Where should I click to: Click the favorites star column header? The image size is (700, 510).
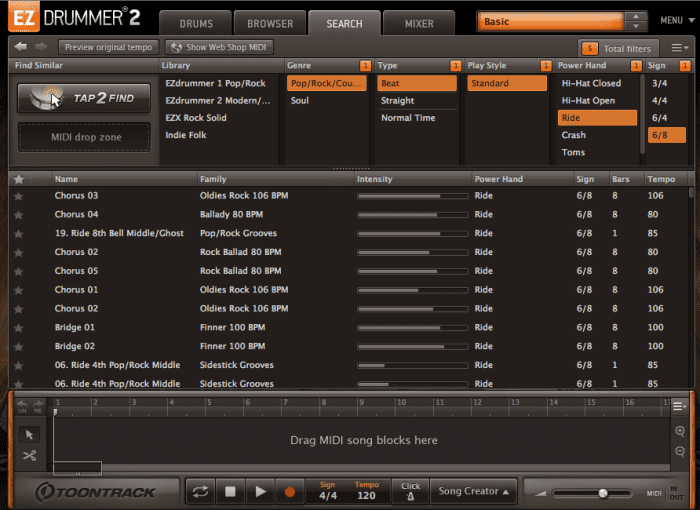click(x=19, y=179)
